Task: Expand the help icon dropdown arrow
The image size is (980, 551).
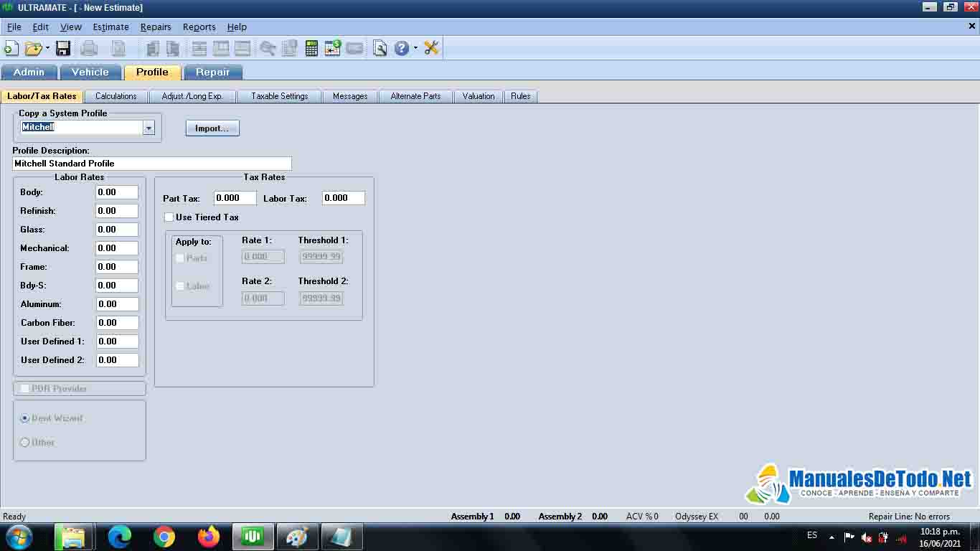Action: click(x=415, y=48)
